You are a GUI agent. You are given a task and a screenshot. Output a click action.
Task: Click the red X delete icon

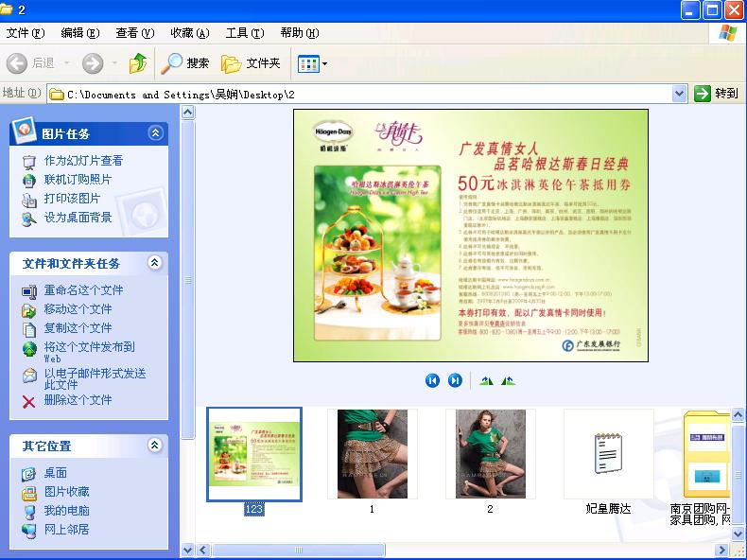28,402
